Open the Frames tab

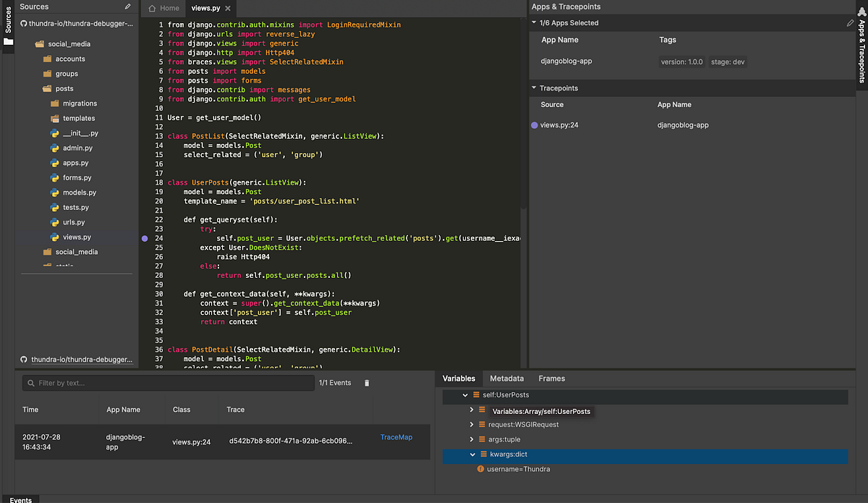pyautogui.click(x=552, y=379)
